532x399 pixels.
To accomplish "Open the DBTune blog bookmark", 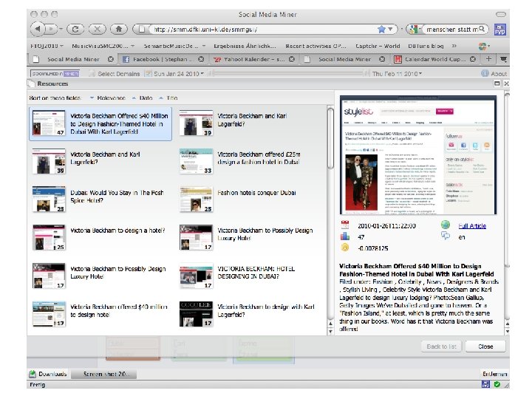I will coord(426,46).
